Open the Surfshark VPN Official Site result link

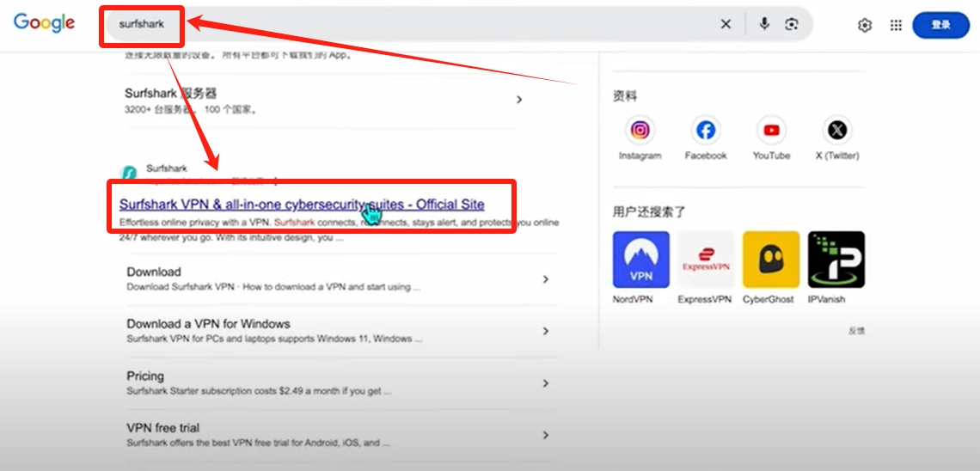301,205
